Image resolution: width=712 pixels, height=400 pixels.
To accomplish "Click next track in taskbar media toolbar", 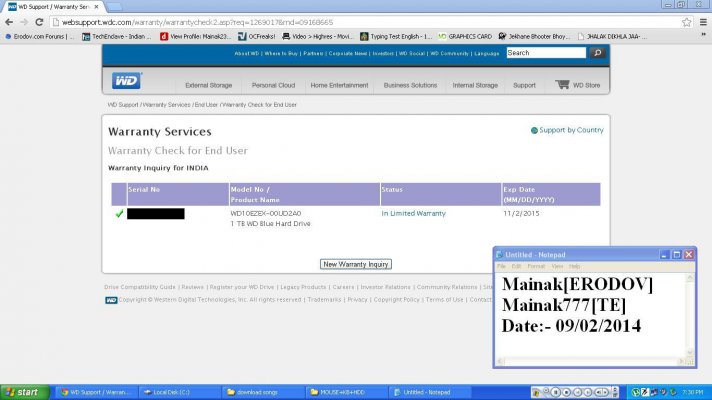I will point(588,392).
